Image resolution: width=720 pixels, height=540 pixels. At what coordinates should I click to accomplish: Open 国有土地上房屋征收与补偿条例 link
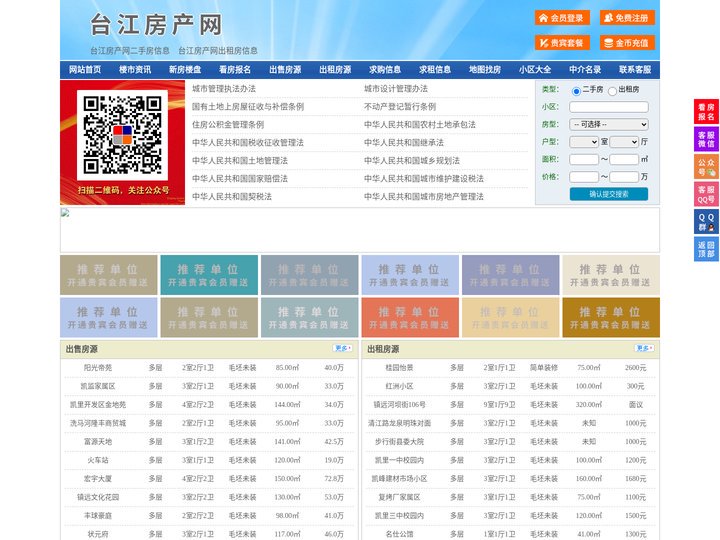[x=248, y=107]
